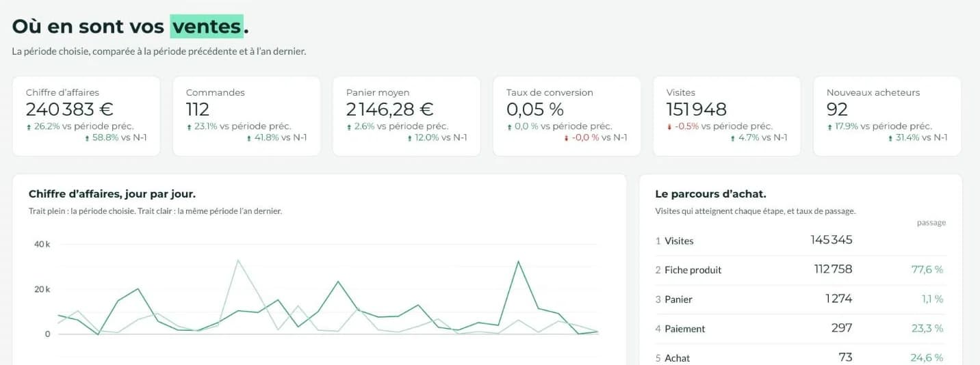Click the "40 k" y-axis label
The height and width of the screenshot is (365, 980).
[42, 244]
